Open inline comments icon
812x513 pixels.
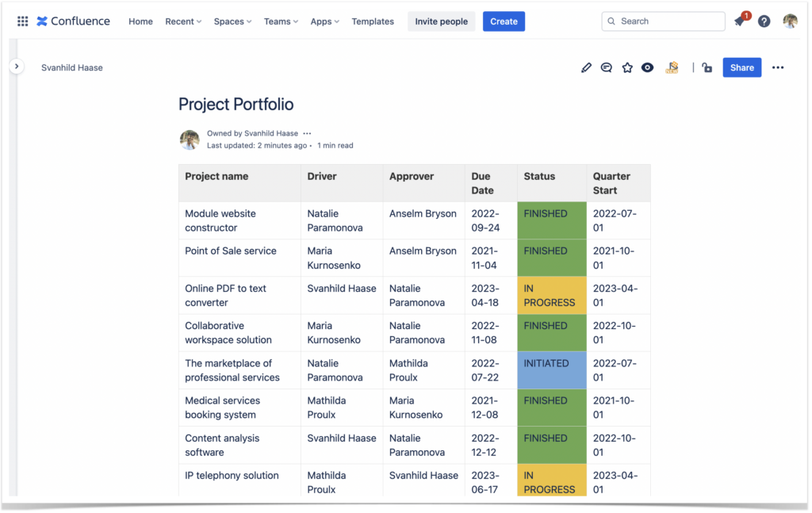click(x=607, y=68)
